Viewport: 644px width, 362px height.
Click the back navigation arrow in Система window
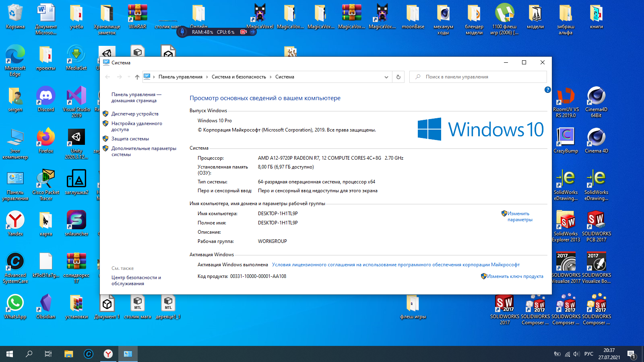tap(107, 77)
